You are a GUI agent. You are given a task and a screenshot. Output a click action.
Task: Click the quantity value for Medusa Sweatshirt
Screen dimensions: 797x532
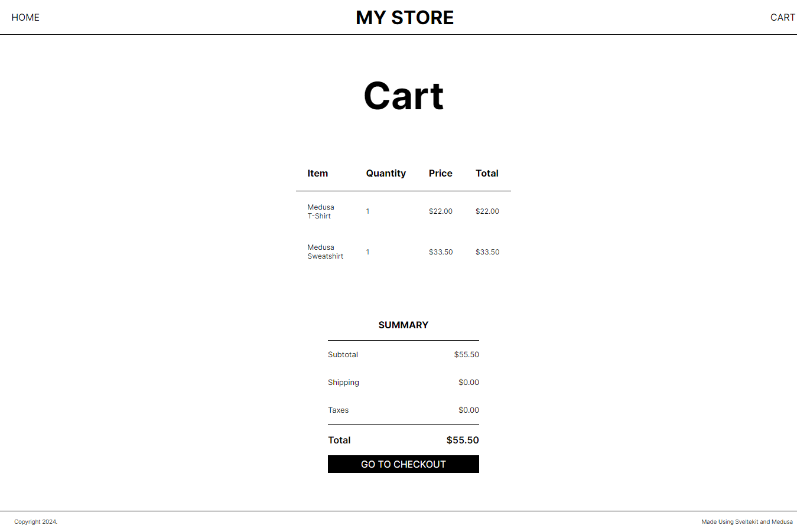[x=367, y=252]
